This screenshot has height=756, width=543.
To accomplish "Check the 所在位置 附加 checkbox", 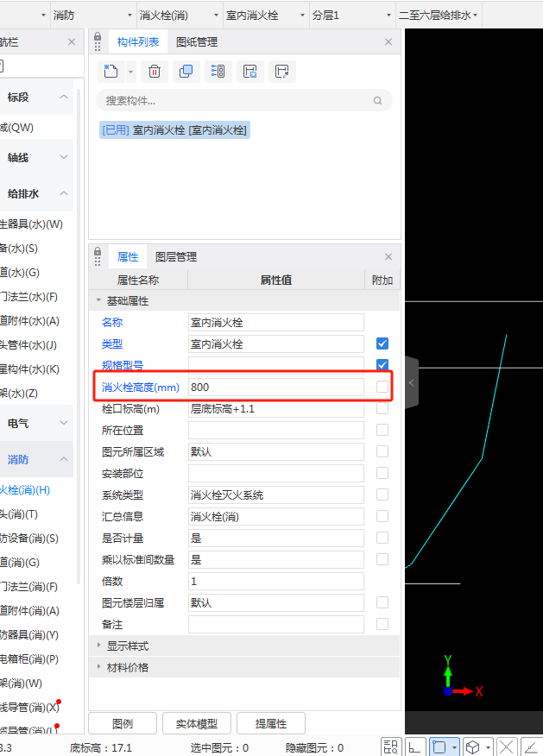I will click(382, 430).
